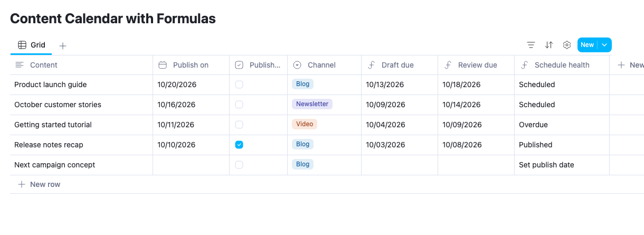Viewport: 644px width, 235px height.
Task: Select the Overdue schedule health cell
Action: 562,125
